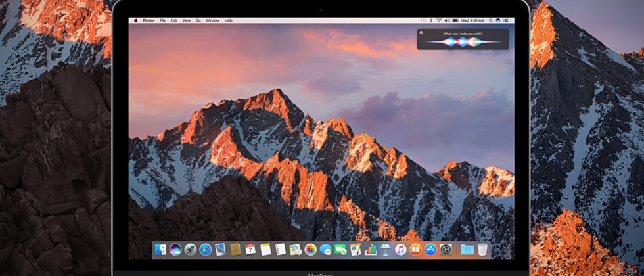This screenshot has width=644, height=276.
Task: Open Launchpad rocket icon in dock
Action: (190, 249)
